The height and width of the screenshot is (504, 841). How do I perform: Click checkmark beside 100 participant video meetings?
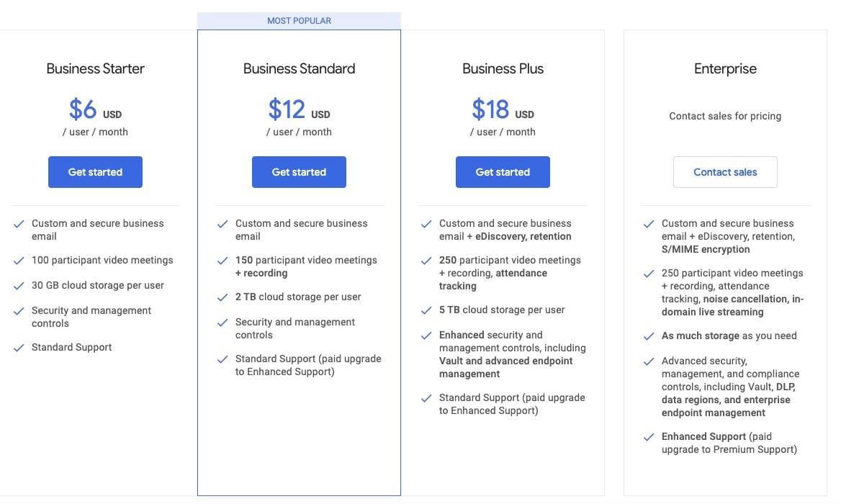(x=19, y=261)
